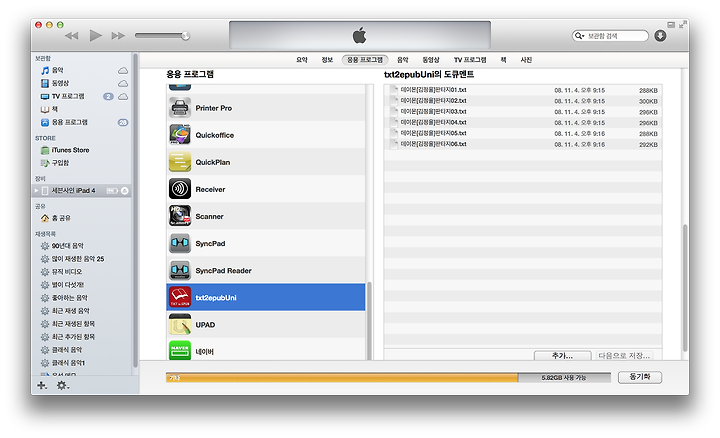Viewport: 720px width, 438px height.
Task: Click the orange storage capacity bar
Action: click(342, 377)
